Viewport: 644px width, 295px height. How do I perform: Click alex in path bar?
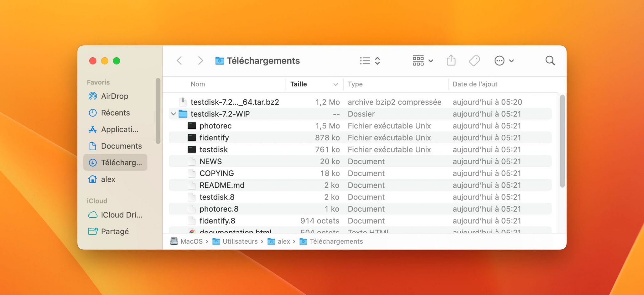[x=279, y=241]
